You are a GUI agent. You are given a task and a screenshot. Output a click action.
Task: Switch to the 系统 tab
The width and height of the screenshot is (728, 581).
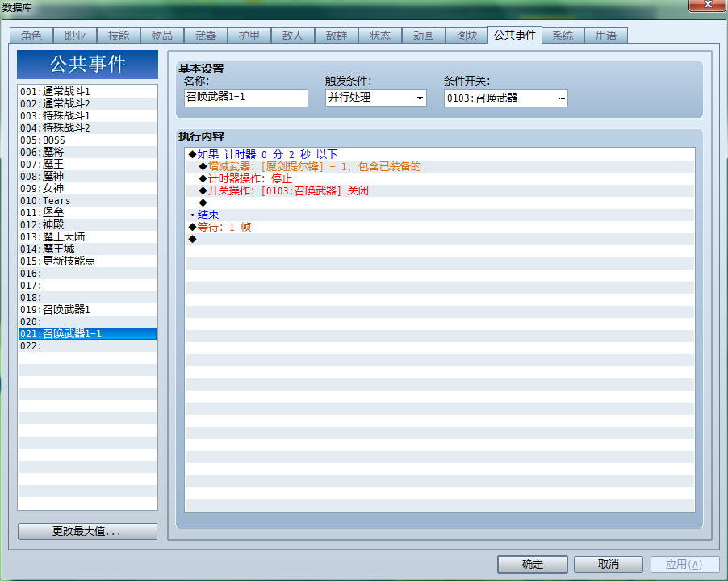click(x=563, y=36)
